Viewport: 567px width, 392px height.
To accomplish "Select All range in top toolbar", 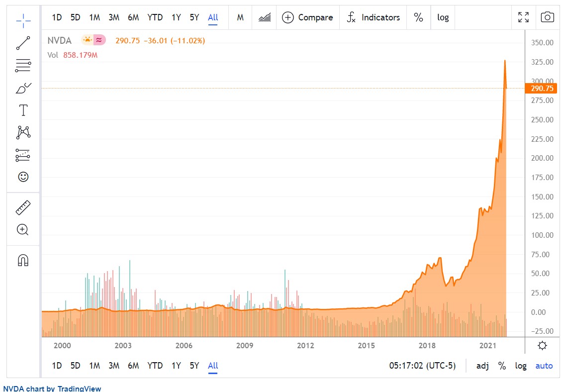I will (x=213, y=17).
